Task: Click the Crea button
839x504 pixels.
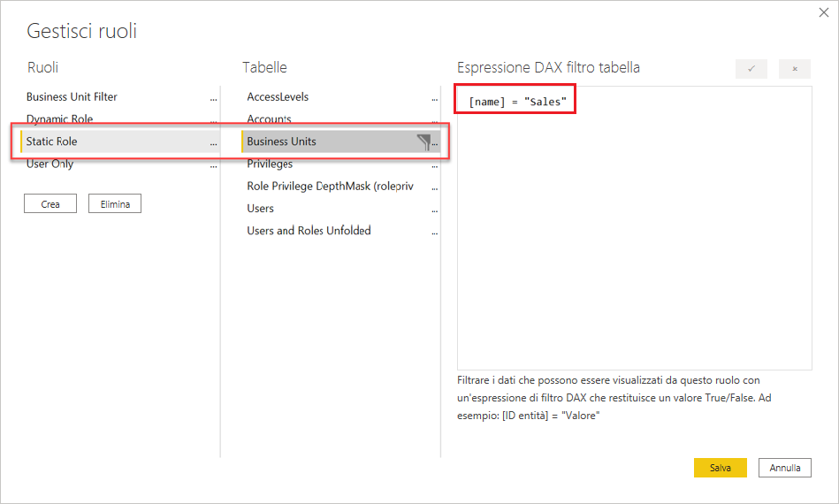Action: click(x=50, y=204)
